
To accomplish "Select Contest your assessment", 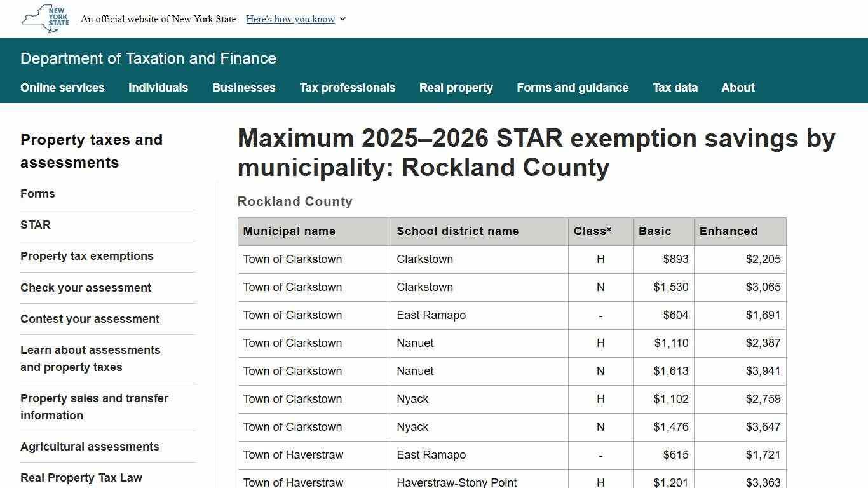I will tap(90, 319).
